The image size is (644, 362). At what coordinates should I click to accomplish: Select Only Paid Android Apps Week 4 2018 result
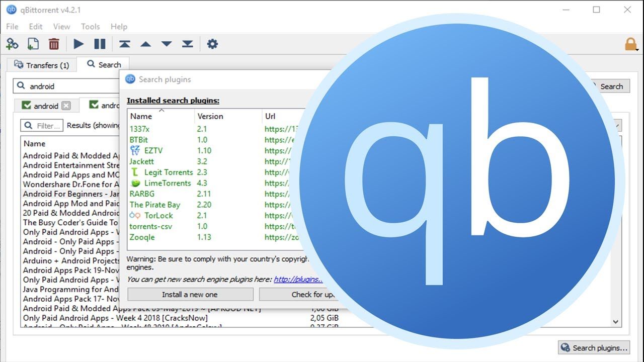tap(115, 318)
